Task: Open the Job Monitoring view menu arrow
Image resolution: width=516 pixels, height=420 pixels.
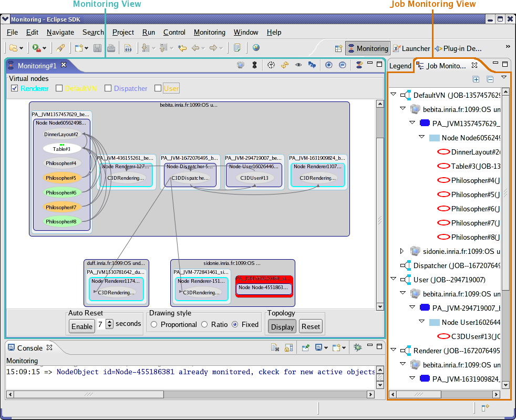Action: click(504, 77)
